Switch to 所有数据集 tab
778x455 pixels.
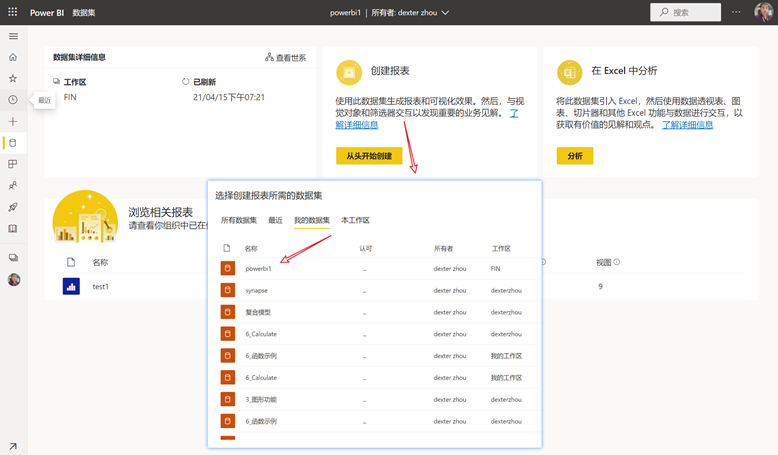click(x=239, y=220)
